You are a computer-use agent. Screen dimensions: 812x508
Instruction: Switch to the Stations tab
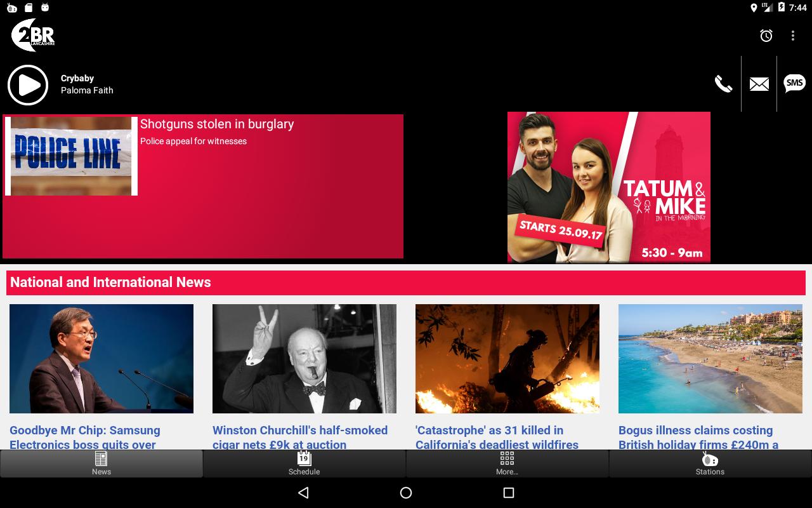710,464
